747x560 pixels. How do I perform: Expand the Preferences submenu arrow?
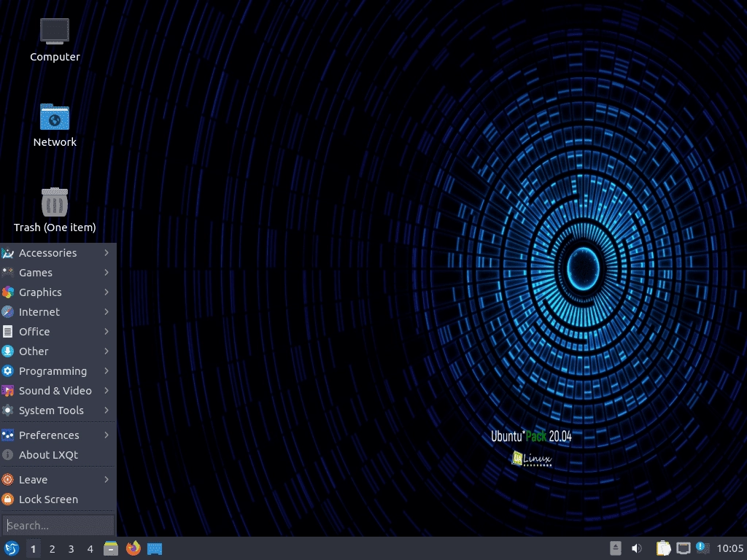click(x=107, y=435)
